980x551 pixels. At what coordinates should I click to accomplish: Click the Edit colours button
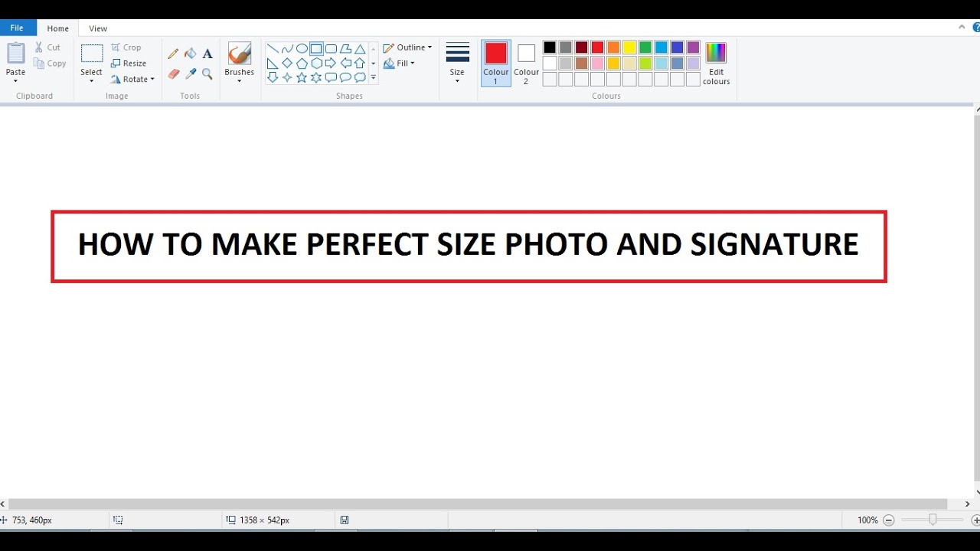pyautogui.click(x=716, y=64)
